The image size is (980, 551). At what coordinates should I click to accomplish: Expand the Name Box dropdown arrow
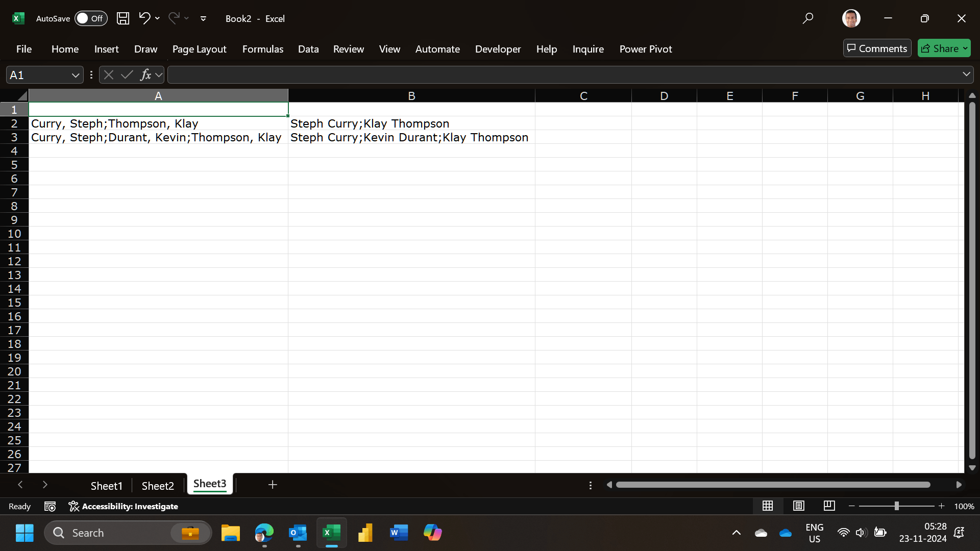click(75, 75)
